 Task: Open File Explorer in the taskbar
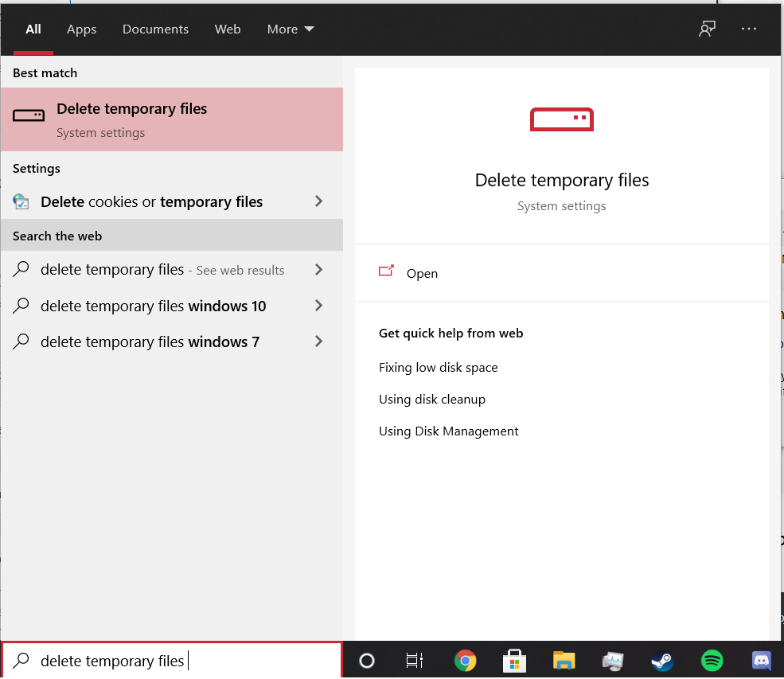pyautogui.click(x=564, y=660)
